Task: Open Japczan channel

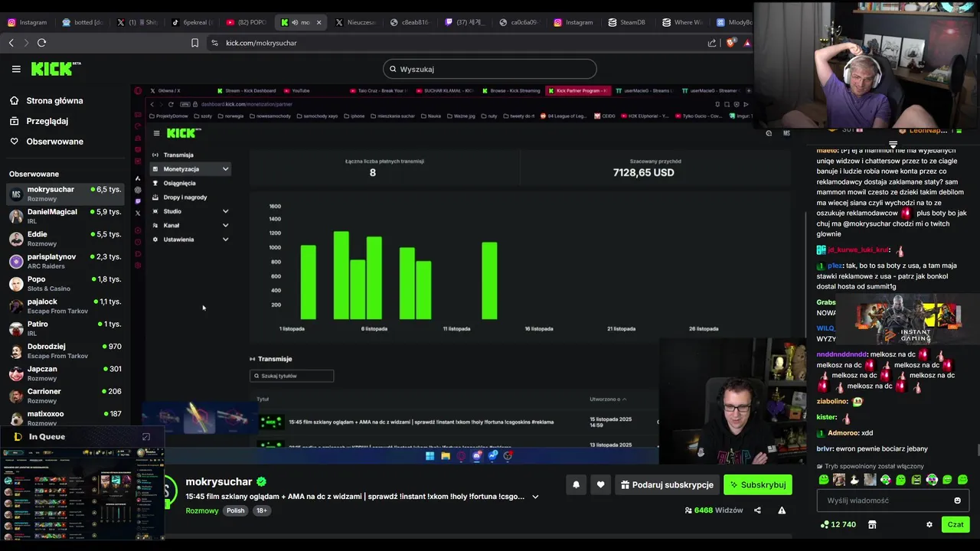Action: coord(65,373)
